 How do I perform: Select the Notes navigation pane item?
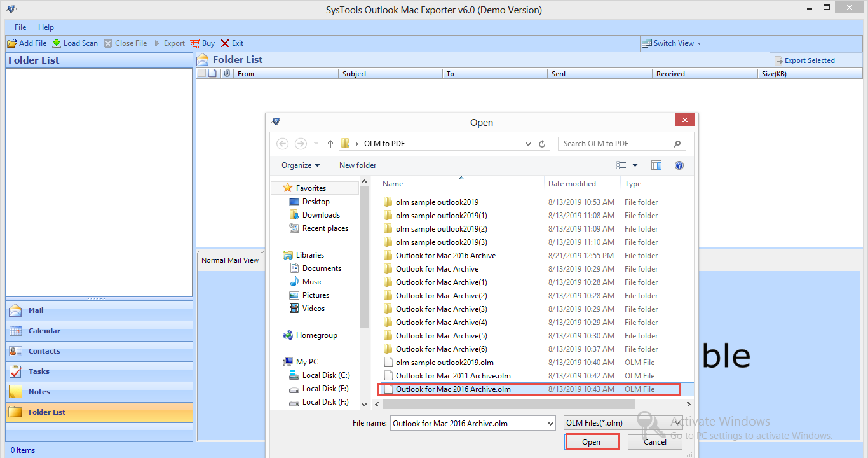[99, 392]
